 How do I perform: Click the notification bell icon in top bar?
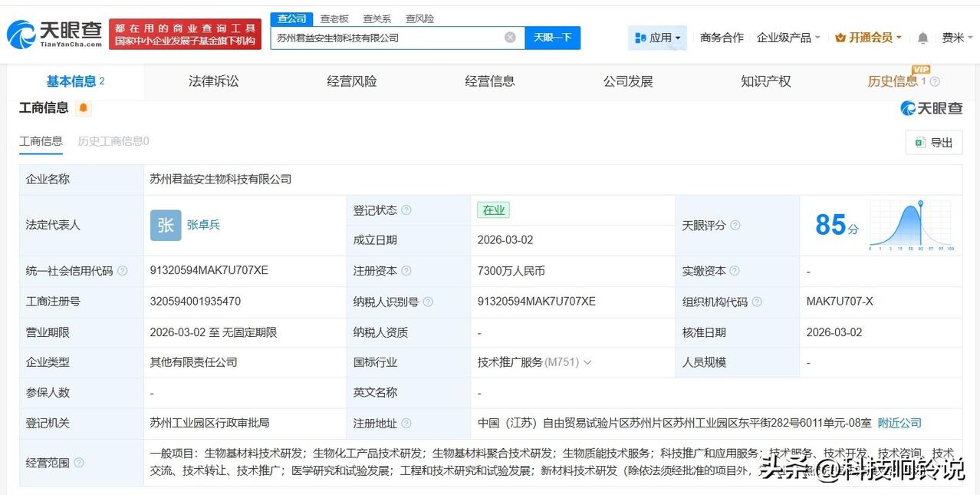pos(922,37)
